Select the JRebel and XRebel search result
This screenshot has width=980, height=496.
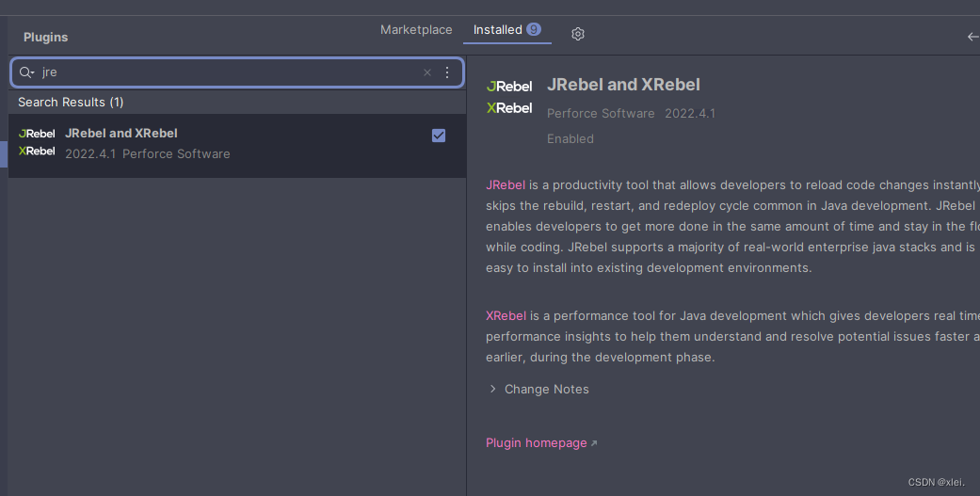click(x=237, y=146)
